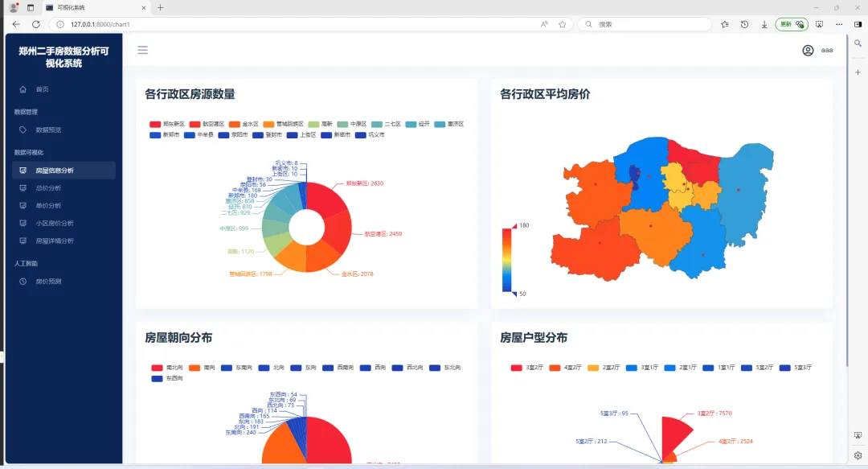Viewport: 868px width, 469px height.
Task: Toggle 西南向 legend item
Action: pos(338,368)
